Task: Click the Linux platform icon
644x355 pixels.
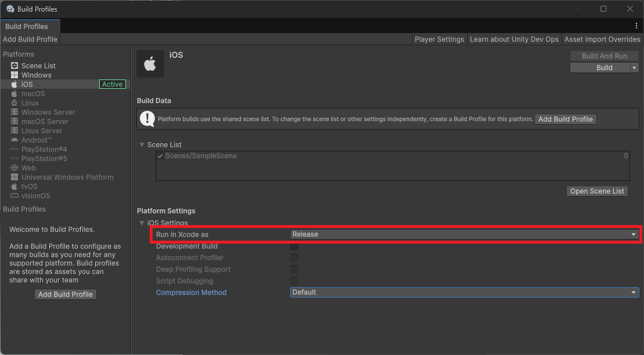Action: coord(15,103)
